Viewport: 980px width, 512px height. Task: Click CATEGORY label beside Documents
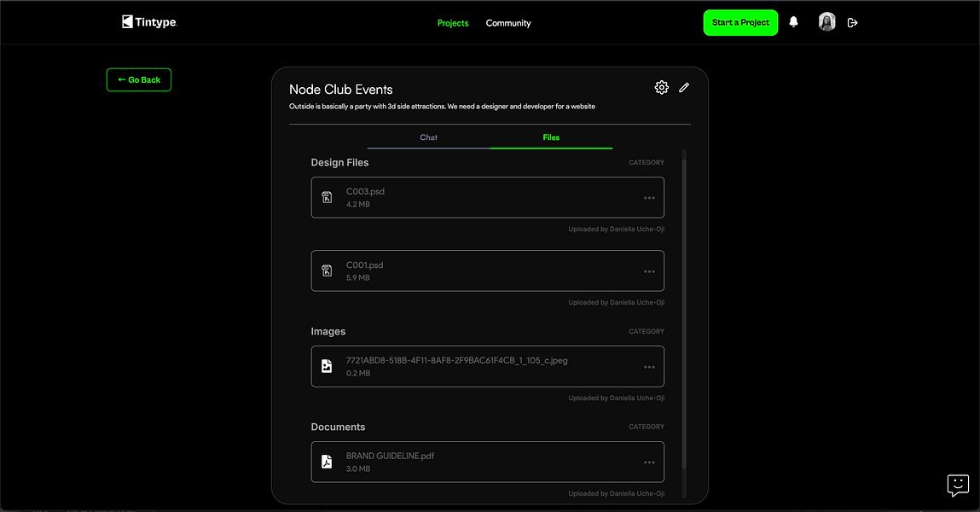tap(647, 427)
